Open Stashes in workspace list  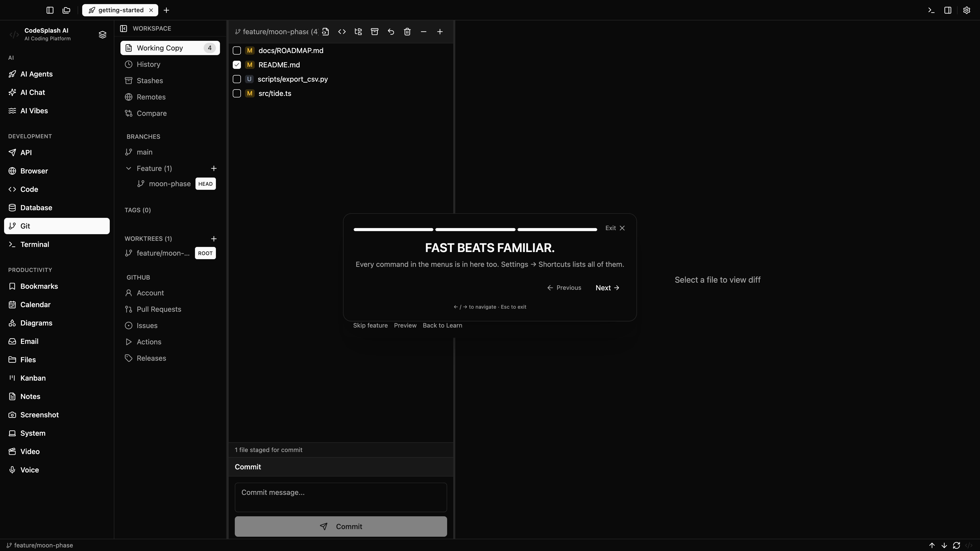(x=170, y=81)
